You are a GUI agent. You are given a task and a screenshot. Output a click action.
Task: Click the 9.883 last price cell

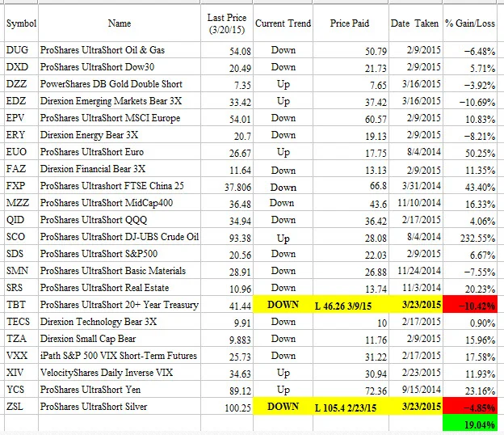[x=227, y=339]
